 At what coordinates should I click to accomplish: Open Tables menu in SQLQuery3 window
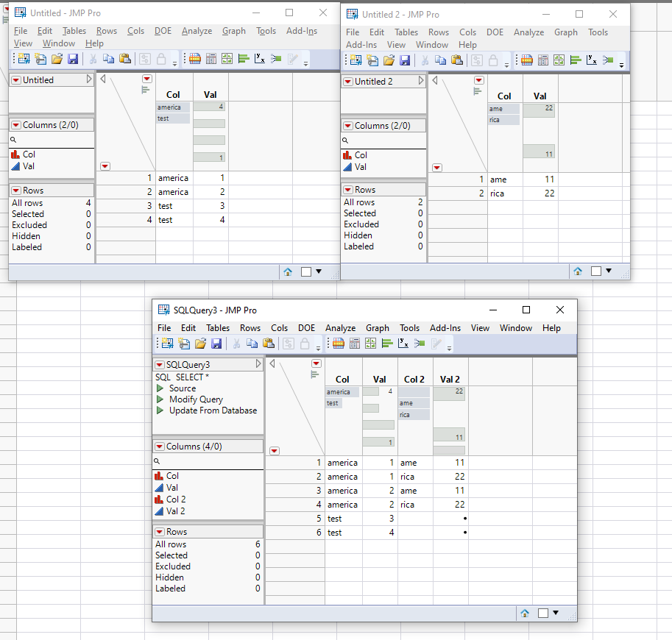click(x=218, y=327)
